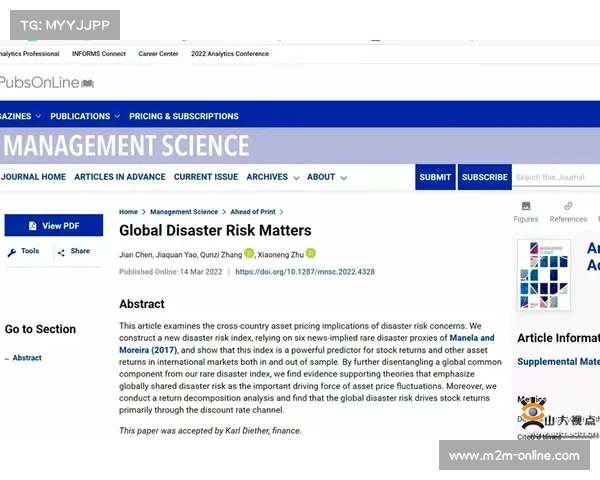
Task: Expand the Magazines dropdown chevron
Action: tap(38, 116)
